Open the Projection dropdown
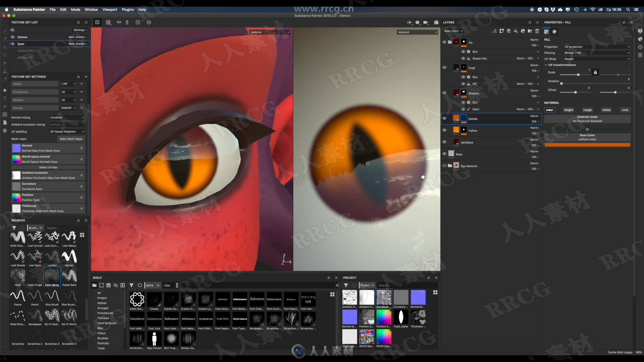The image size is (644, 362). [x=596, y=47]
